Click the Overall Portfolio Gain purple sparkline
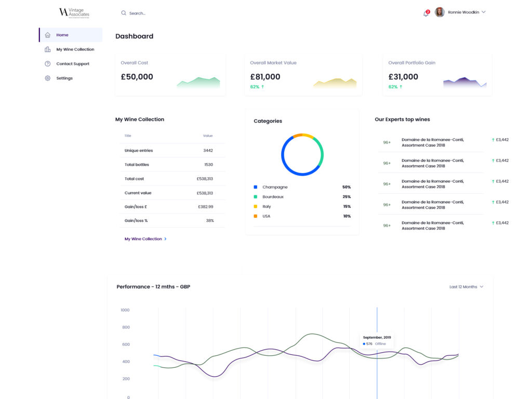532x399 pixels. click(465, 83)
